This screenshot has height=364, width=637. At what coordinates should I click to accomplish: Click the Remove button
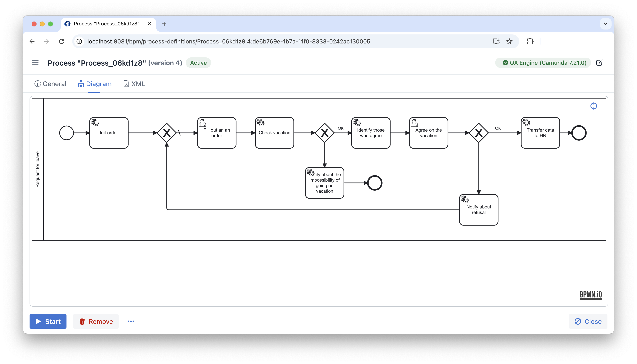(x=96, y=321)
